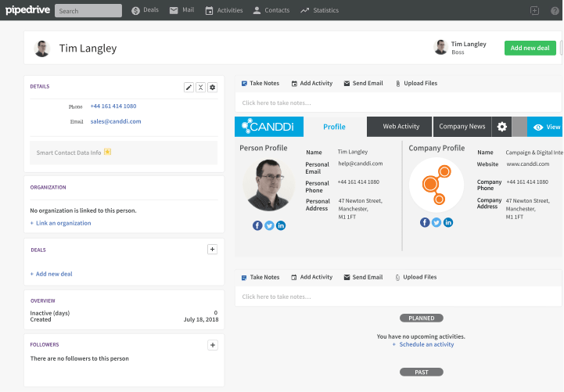The image size is (564, 392).
Task: Open the Statistics section
Action: point(319,10)
